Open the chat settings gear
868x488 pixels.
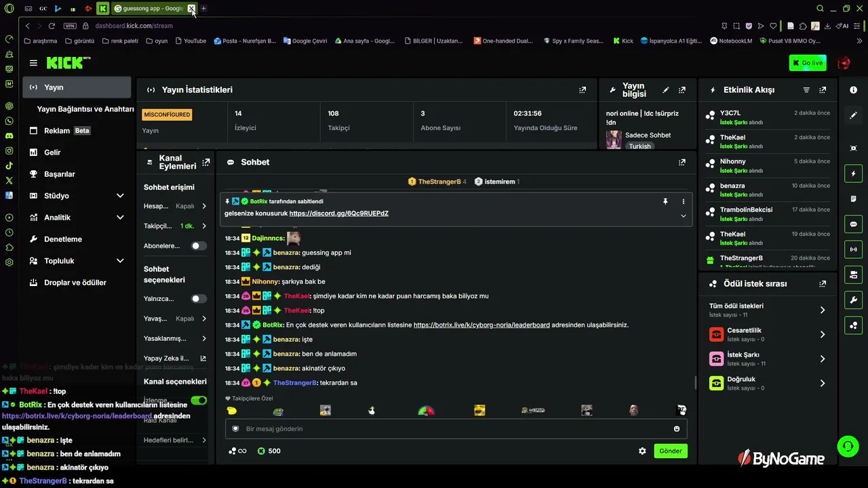642,451
